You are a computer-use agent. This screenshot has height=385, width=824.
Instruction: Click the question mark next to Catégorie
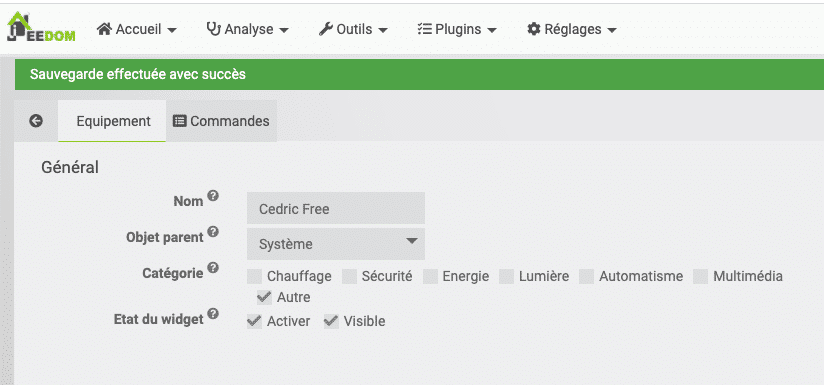coord(212,268)
